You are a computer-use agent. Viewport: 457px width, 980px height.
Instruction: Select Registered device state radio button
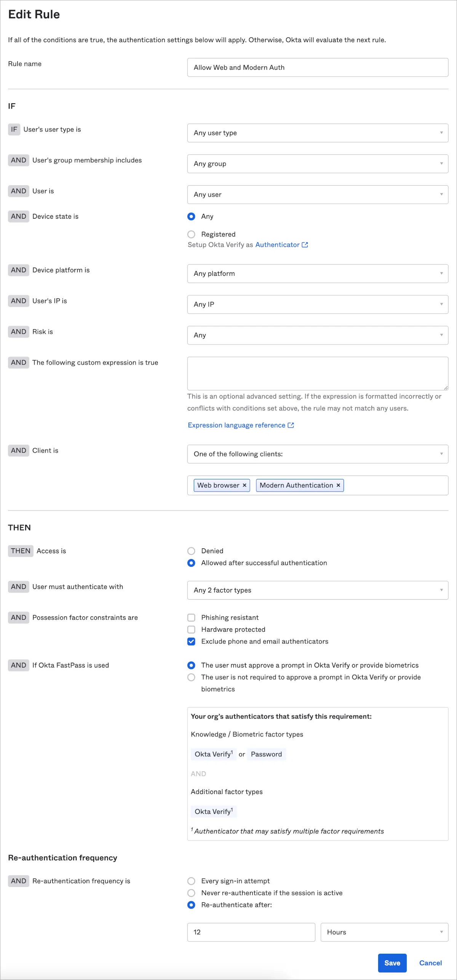coord(191,234)
